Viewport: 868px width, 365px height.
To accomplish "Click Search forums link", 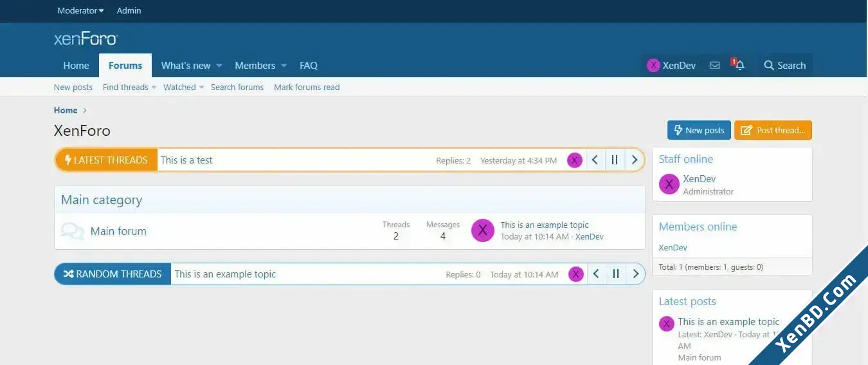I will 237,88.
